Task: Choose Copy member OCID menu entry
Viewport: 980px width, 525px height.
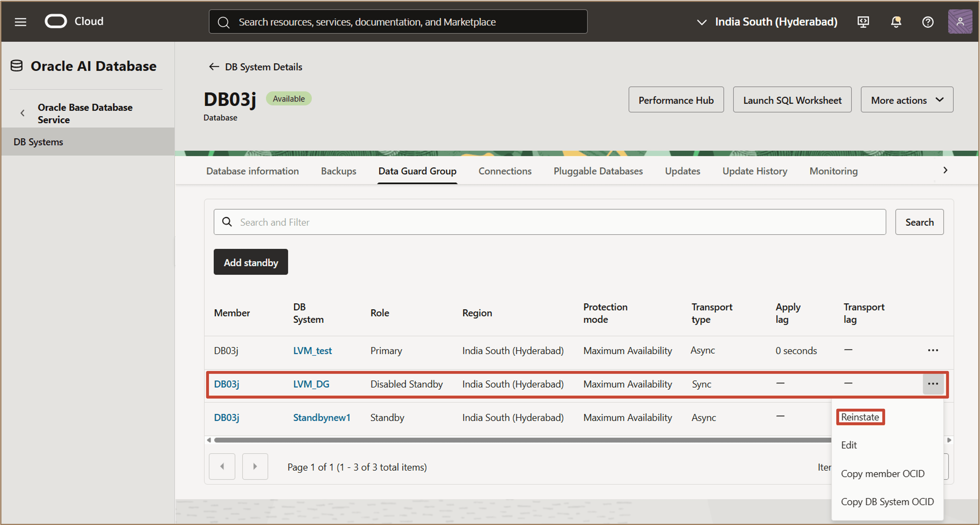Action: 882,473
